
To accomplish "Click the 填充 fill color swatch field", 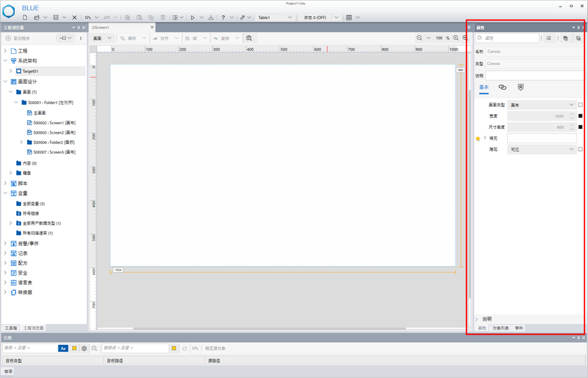I will pyautogui.click(x=541, y=138).
